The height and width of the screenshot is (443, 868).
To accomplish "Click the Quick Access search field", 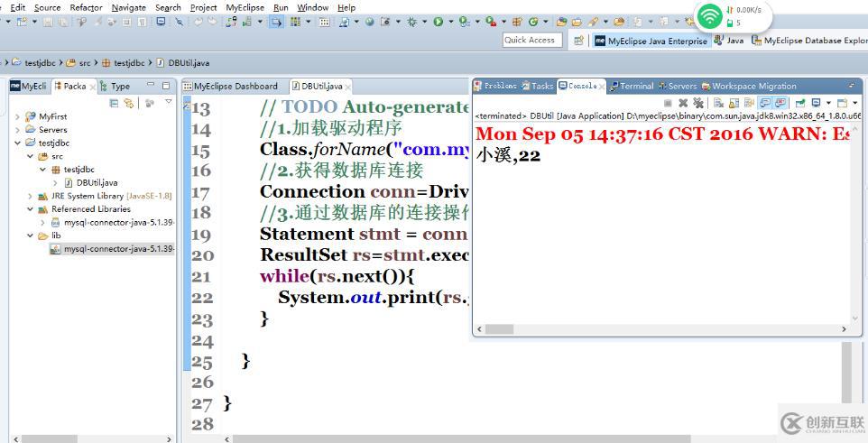I will pos(532,40).
